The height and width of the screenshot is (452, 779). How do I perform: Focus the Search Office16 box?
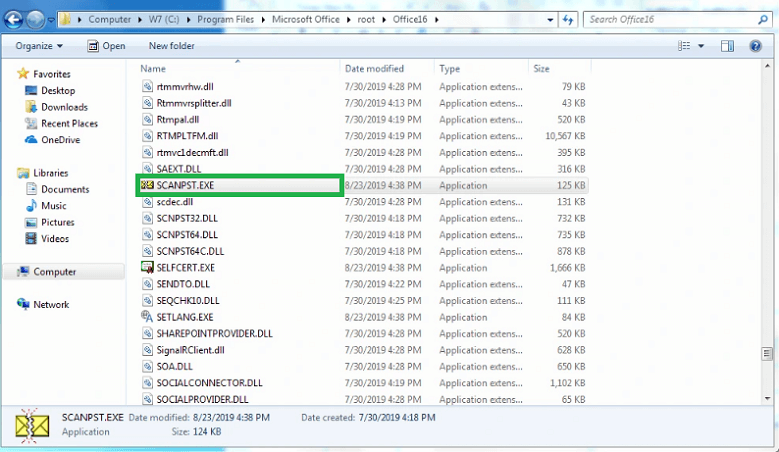point(671,19)
